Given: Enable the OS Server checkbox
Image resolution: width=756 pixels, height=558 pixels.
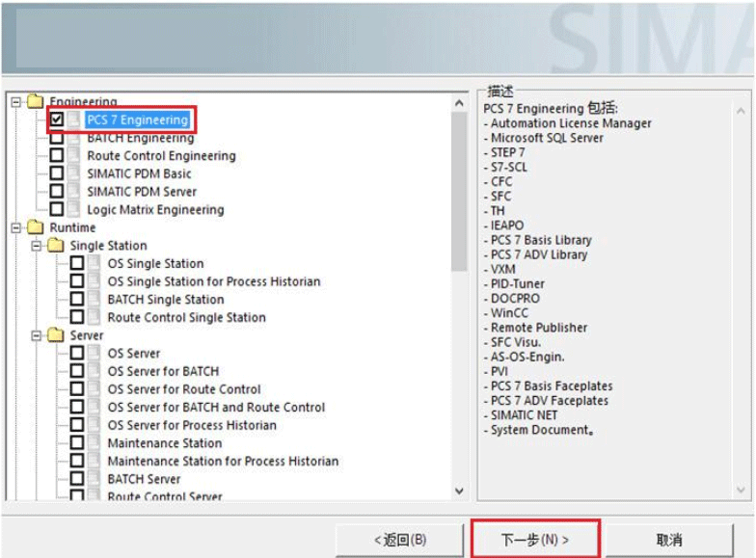Looking at the screenshot, I should point(77,353).
